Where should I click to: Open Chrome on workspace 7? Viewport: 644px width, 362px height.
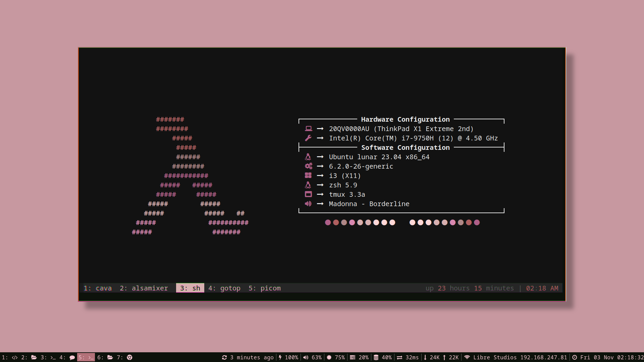[x=130, y=357]
